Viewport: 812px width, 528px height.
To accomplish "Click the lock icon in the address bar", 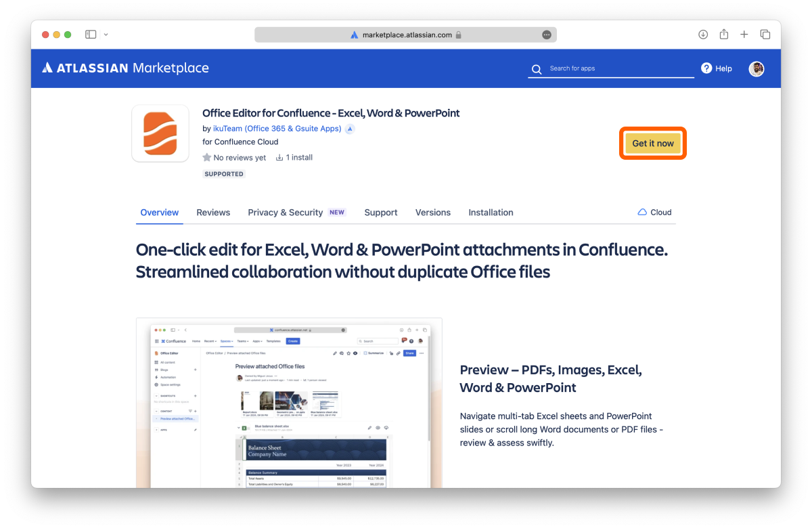I will tap(458, 35).
